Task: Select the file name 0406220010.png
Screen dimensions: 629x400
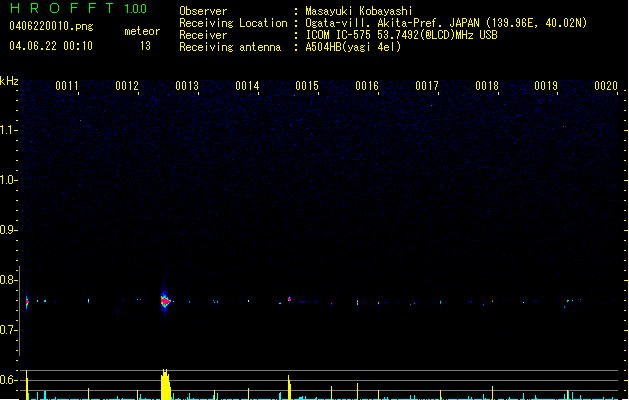Action: 51,26
